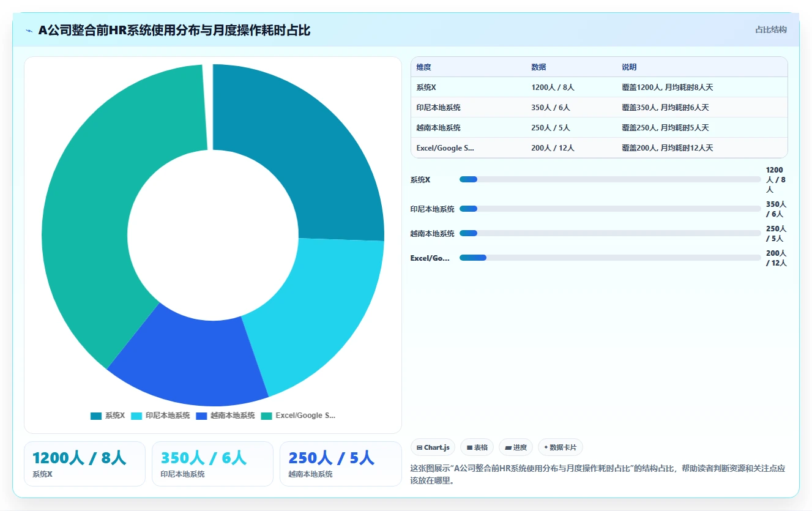Open the 1200人 / 8人 系统X data card
Viewport: 812px width, 511px height.
pos(84,464)
